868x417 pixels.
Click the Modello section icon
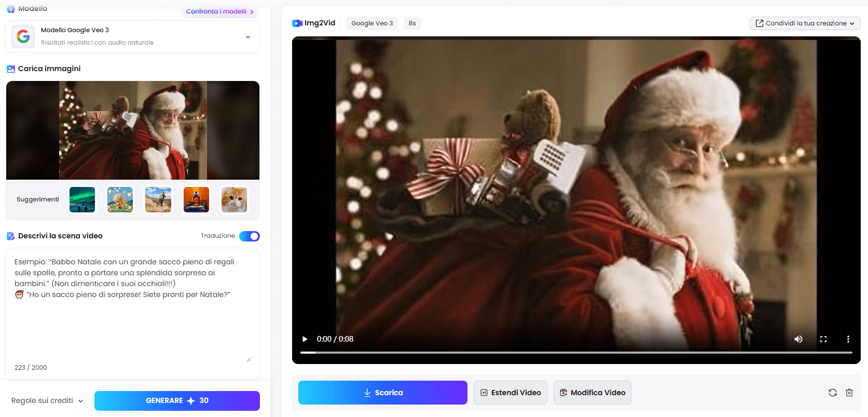(11, 9)
